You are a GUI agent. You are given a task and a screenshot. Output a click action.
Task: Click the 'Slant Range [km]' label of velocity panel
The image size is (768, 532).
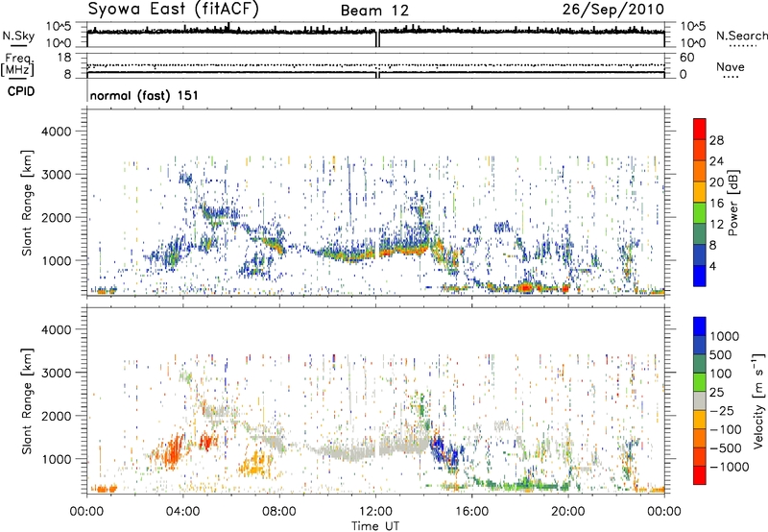[x=27, y=400]
